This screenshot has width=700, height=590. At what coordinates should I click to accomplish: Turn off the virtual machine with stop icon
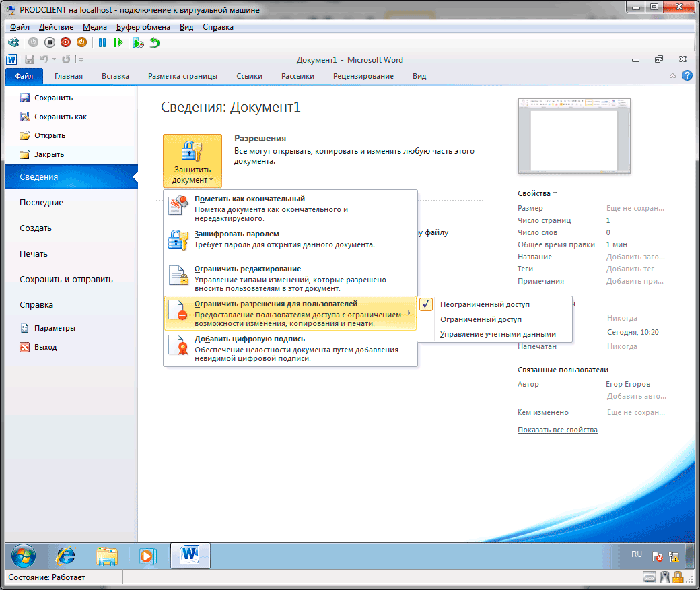coord(50,42)
